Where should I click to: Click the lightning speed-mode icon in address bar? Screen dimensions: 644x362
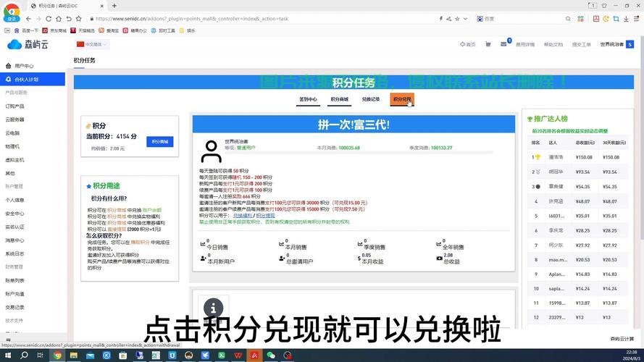[440, 19]
